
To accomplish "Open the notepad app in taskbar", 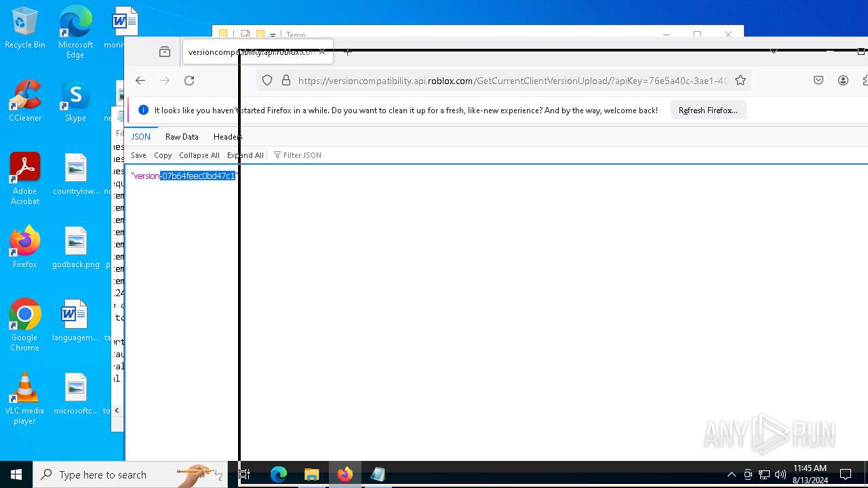I will click(378, 474).
